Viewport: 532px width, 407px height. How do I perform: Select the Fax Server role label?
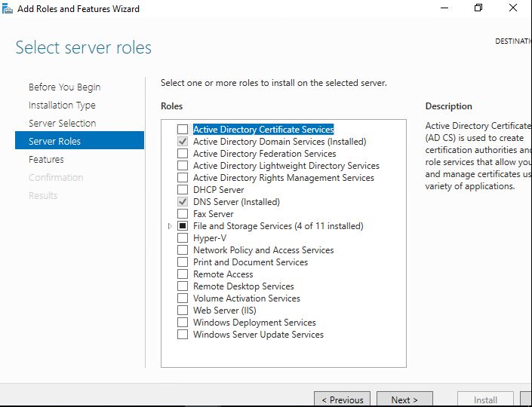coord(213,214)
